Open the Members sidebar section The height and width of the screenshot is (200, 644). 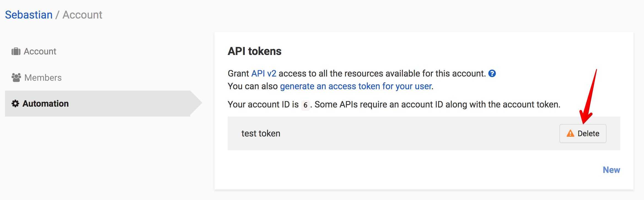pos(43,78)
